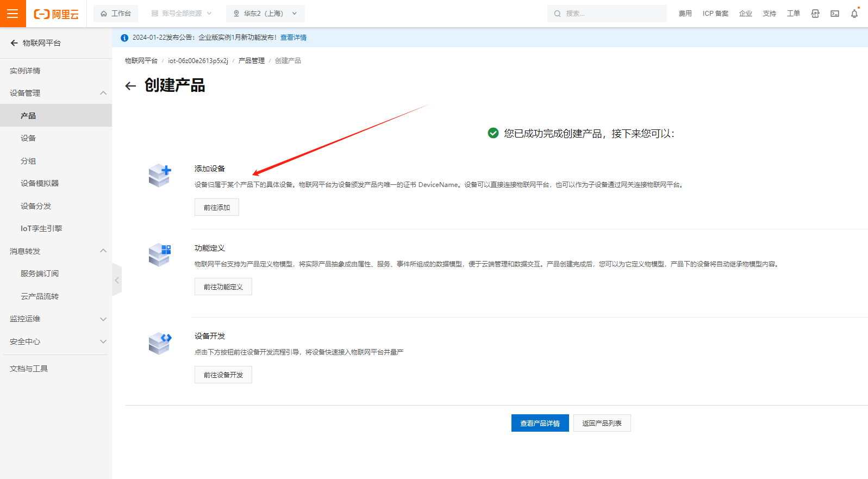Go to 产品管理 in breadcrumb
Viewport: 868px width, 479px height.
(251, 61)
